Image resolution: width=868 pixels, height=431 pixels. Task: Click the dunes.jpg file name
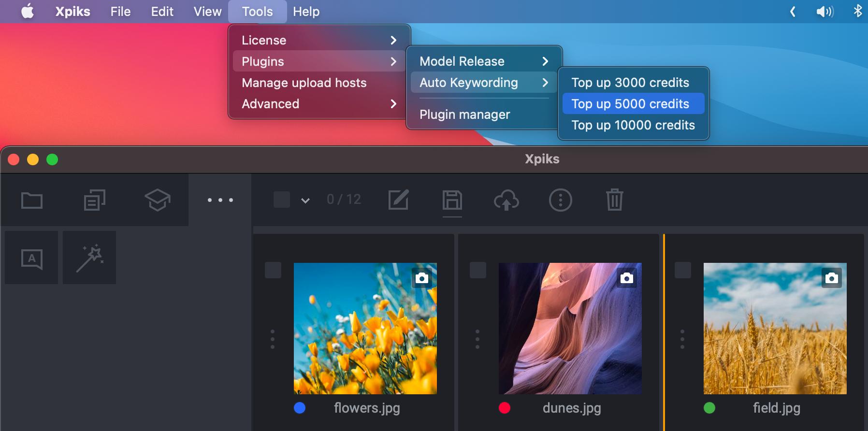point(572,408)
